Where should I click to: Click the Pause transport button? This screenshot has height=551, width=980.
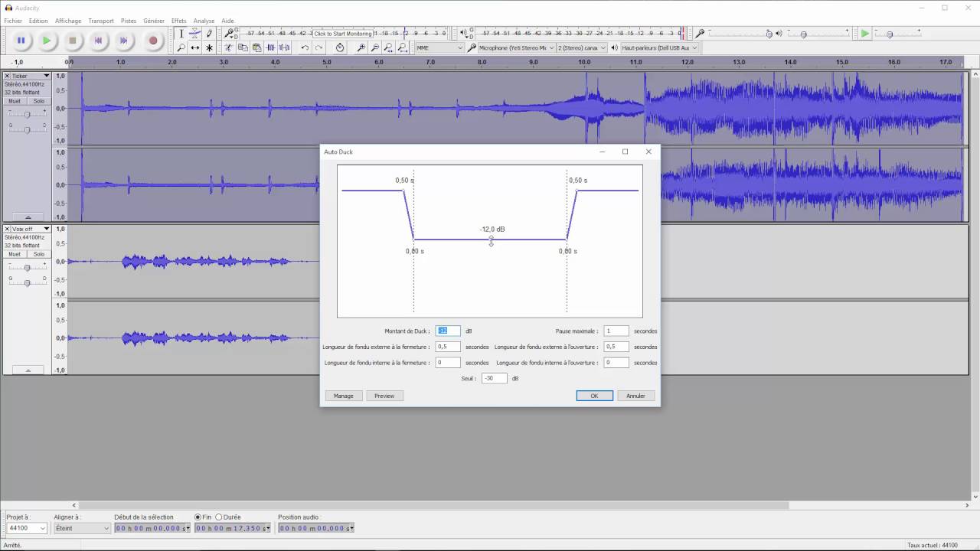[x=21, y=41]
